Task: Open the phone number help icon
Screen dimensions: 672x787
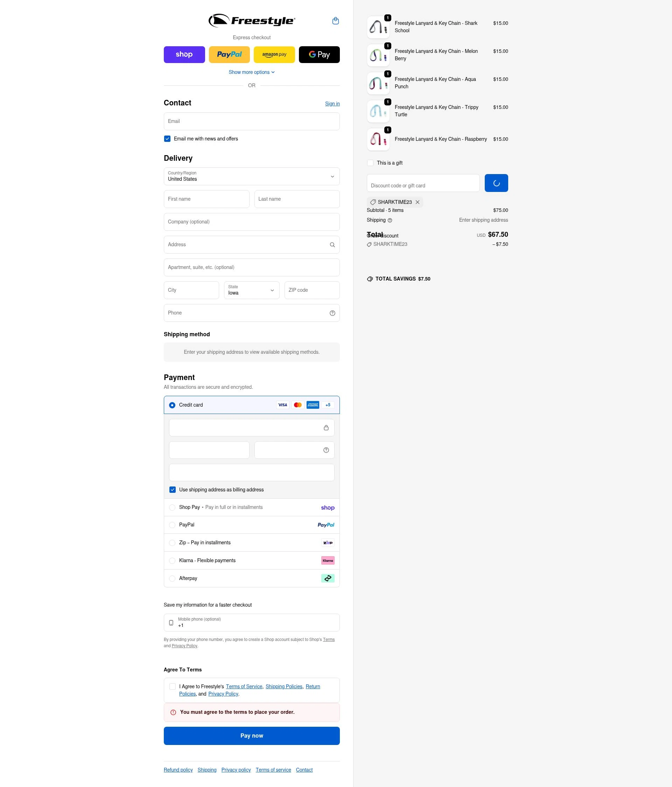Action: point(332,313)
